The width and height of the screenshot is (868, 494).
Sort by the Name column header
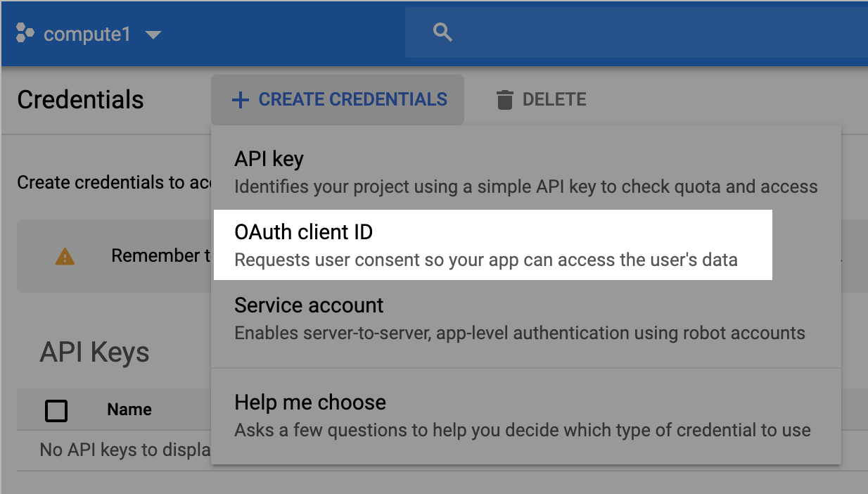point(129,410)
